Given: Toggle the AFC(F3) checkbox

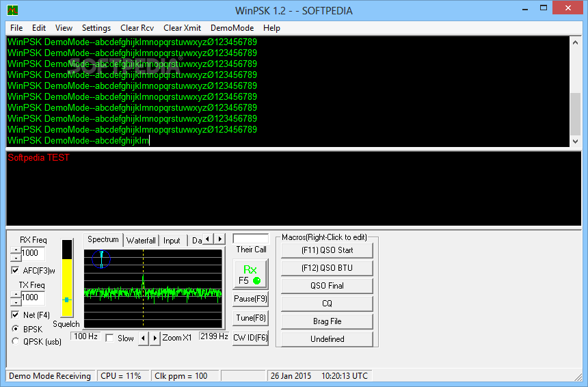Looking at the screenshot, I should (15, 270).
